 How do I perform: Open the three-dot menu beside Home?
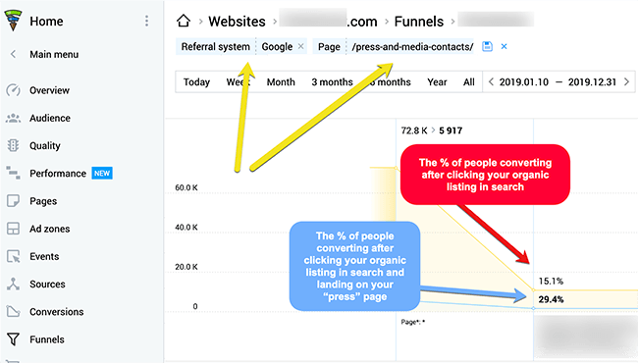(x=146, y=22)
